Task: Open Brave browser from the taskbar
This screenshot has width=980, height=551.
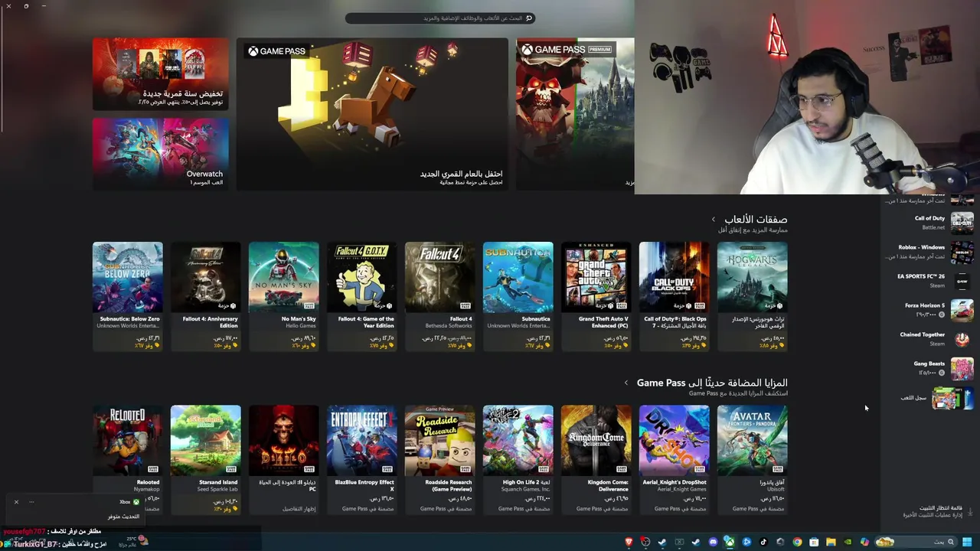Action: [629, 542]
